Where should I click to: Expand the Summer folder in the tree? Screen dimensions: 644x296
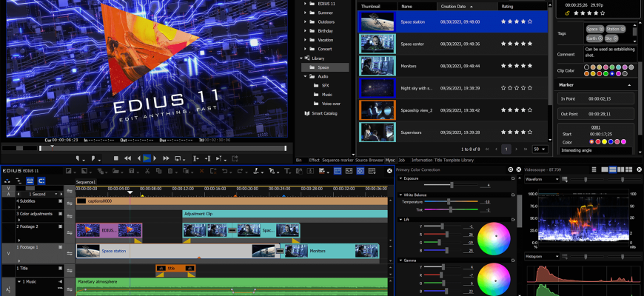click(305, 13)
